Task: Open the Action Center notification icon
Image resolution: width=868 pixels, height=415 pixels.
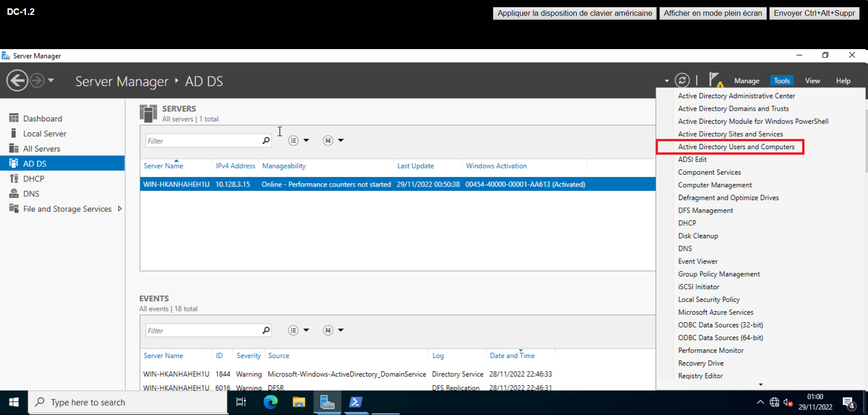Action: click(x=849, y=402)
